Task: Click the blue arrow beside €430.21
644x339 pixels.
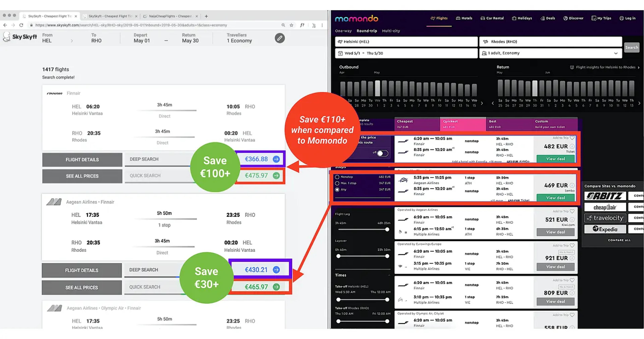Action: click(x=276, y=270)
